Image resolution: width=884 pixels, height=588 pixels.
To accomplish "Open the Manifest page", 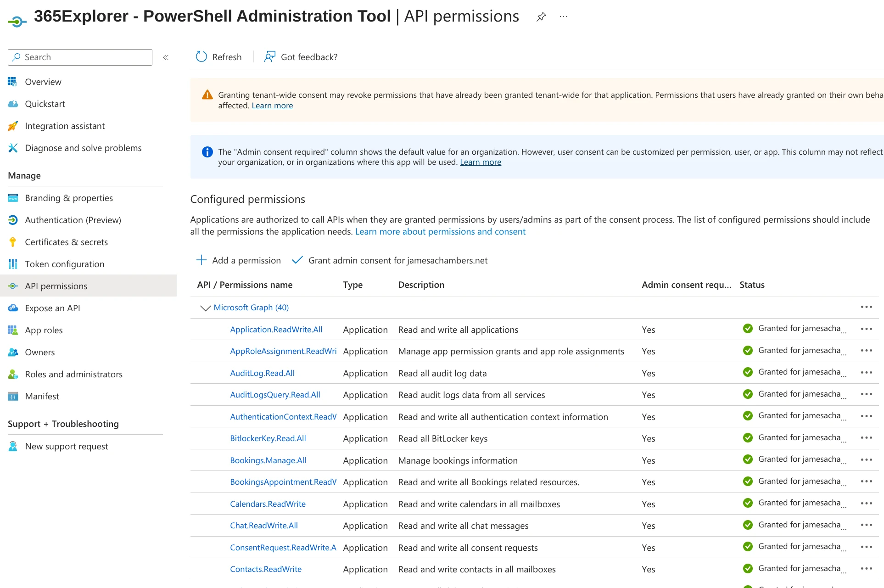I will (x=42, y=396).
